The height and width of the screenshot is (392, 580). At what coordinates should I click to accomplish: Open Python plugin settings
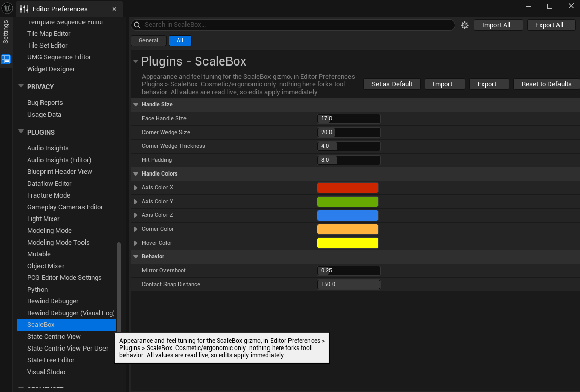37,290
